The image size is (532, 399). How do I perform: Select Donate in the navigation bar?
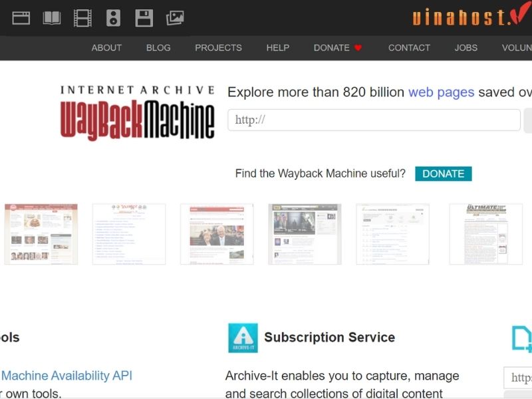pyautogui.click(x=331, y=48)
